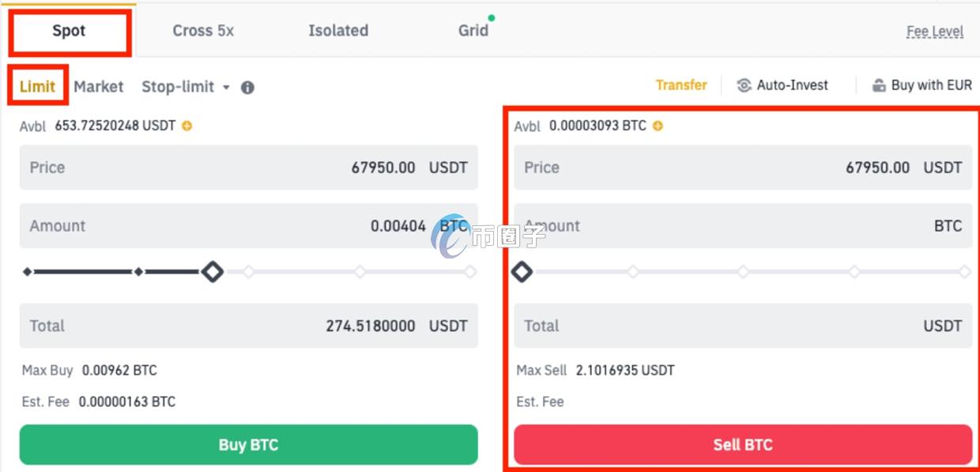The width and height of the screenshot is (980, 472).
Task: Expand the Stop-limit order type dropdown
Action: coord(226,87)
